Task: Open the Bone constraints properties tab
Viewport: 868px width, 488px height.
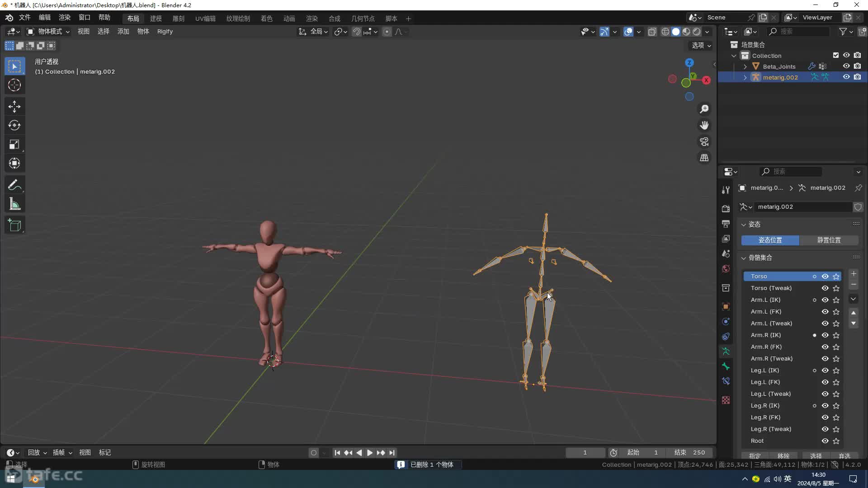Action: (726, 381)
